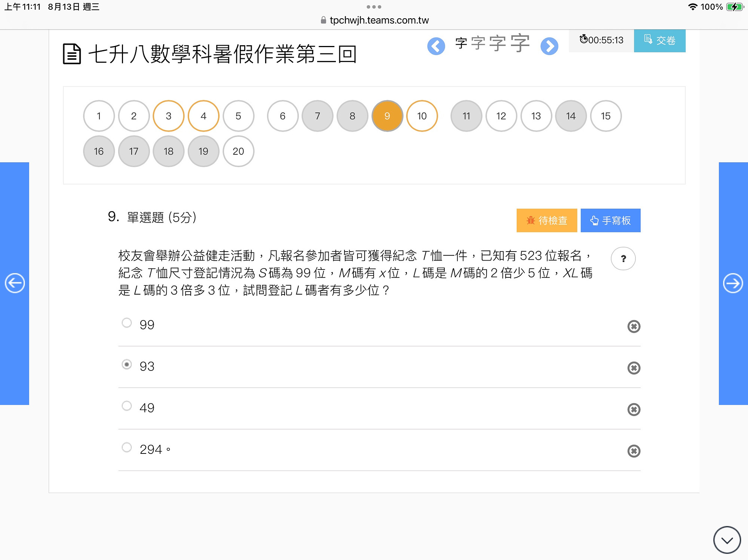Jump to question 4
Viewport: 748px width, 560px height.
pos(203,116)
